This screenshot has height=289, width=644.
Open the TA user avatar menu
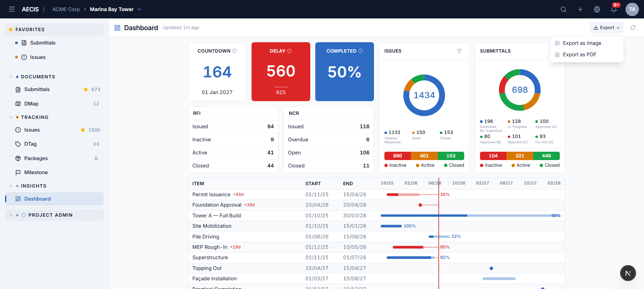pyautogui.click(x=632, y=9)
